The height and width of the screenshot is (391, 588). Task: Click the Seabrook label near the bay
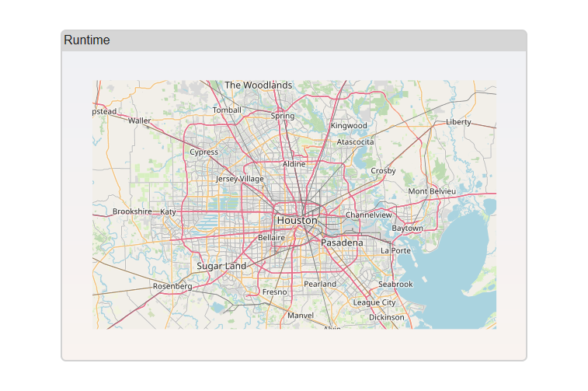pyautogui.click(x=395, y=285)
